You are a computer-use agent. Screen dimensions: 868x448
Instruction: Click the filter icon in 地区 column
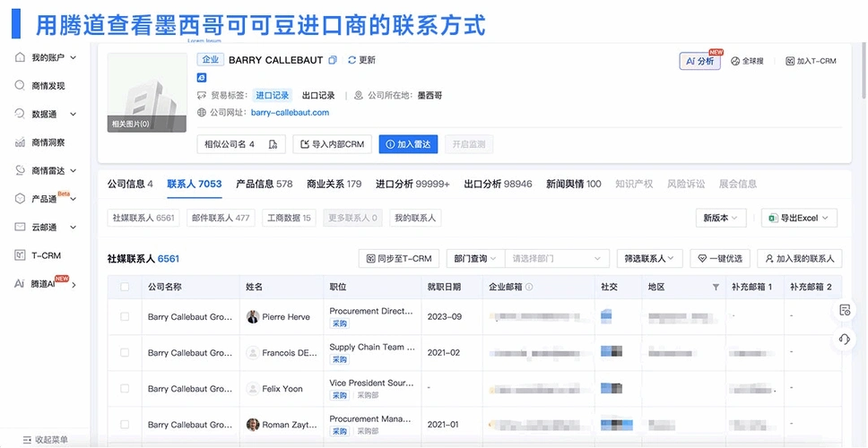point(716,287)
